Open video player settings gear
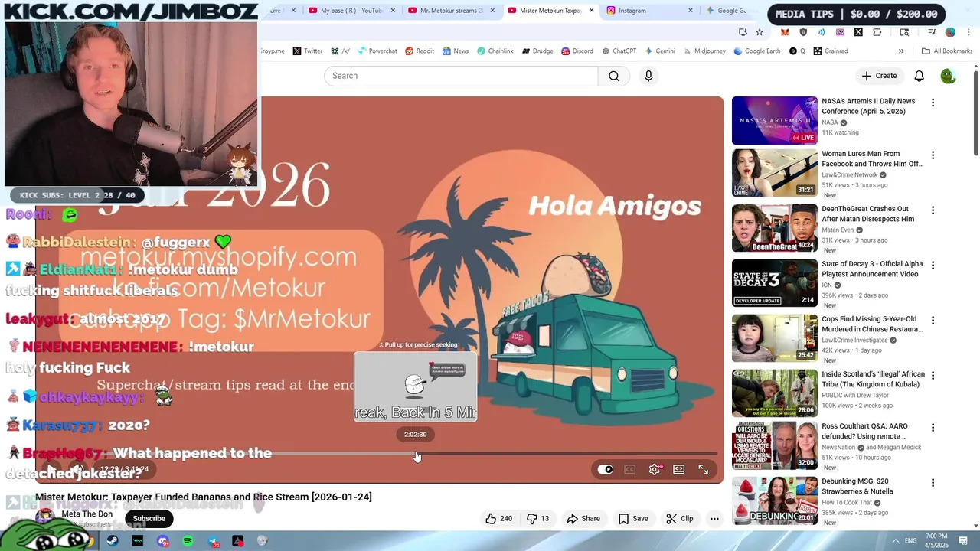980x551 pixels. [x=654, y=469]
